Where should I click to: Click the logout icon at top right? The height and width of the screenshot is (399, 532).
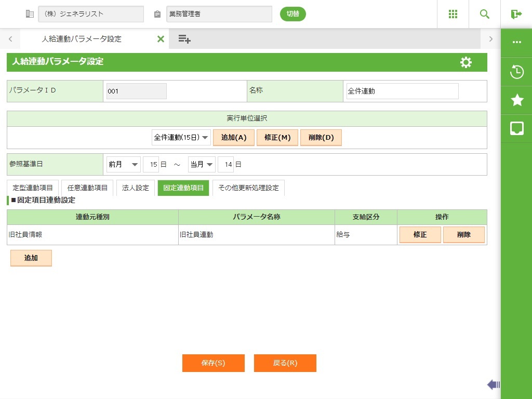click(516, 14)
